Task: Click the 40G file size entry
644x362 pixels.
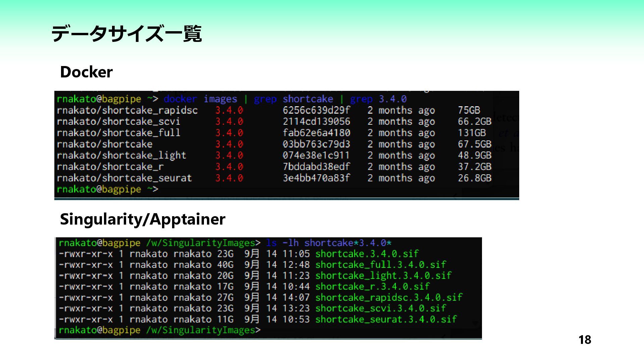Action: 225,265
